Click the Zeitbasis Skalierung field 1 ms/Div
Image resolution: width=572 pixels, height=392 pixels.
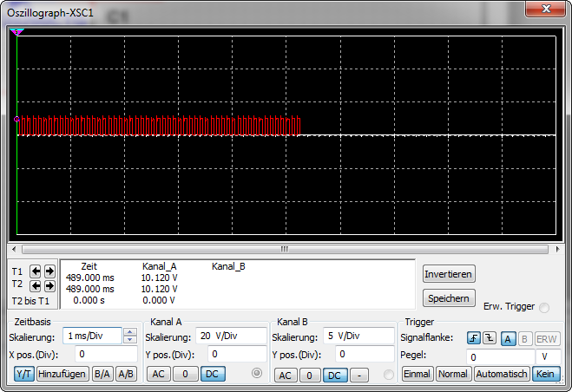tap(92, 336)
